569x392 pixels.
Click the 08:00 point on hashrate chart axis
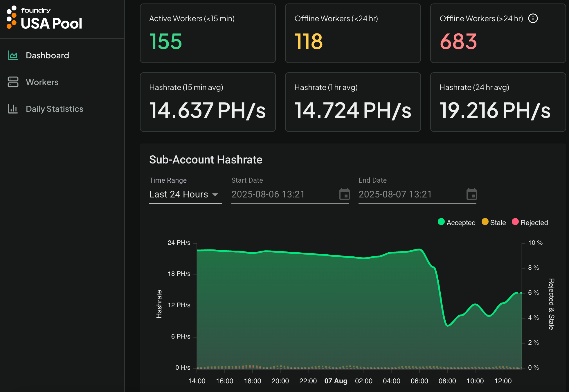point(447,381)
